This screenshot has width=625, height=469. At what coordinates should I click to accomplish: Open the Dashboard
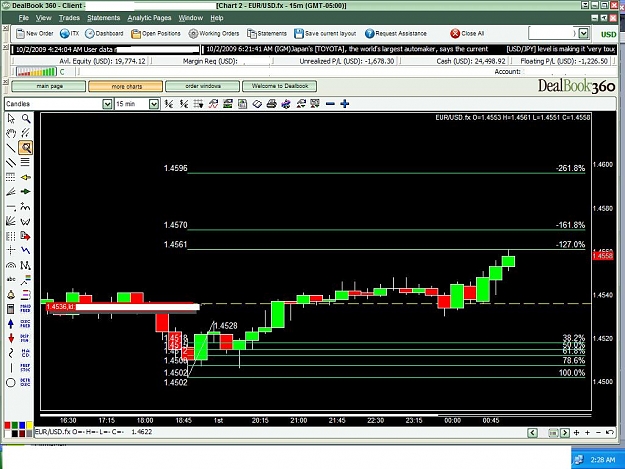click(x=104, y=33)
